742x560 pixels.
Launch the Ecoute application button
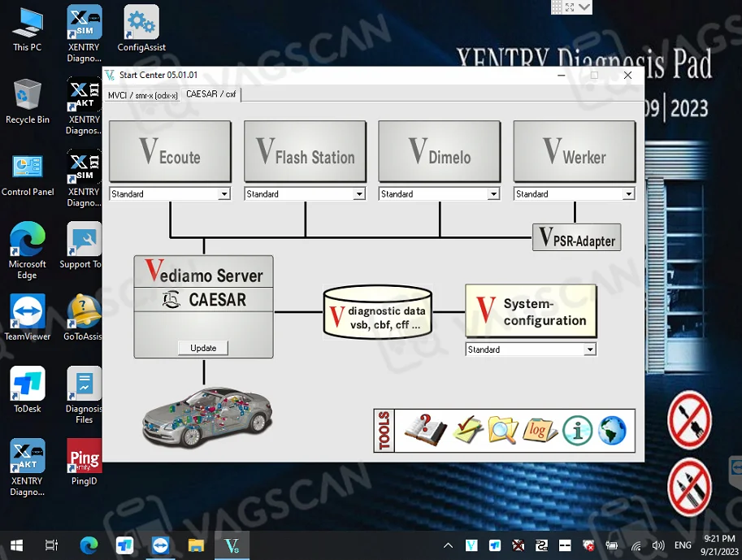170,152
